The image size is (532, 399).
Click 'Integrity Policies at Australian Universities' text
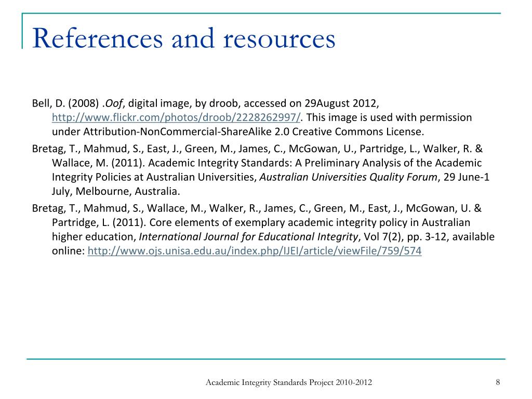pos(153,177)
